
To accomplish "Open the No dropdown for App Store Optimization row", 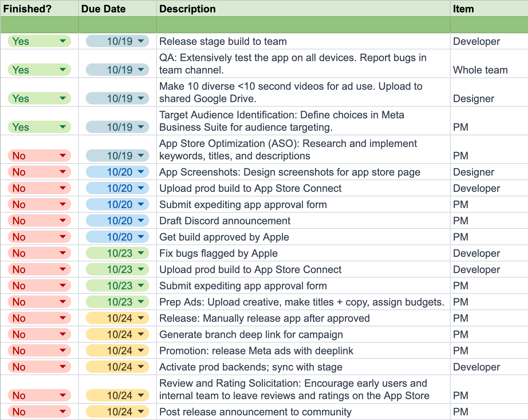I will [x=39, y=156].
